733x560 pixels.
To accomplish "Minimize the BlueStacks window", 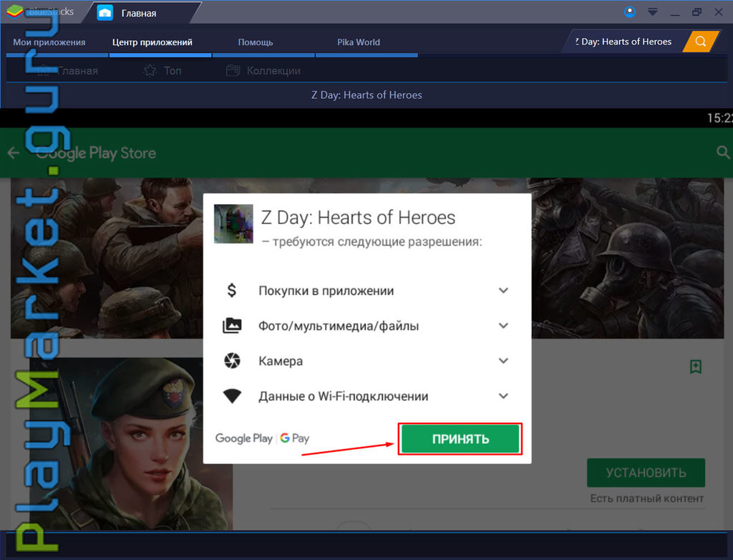I will (674, 14).
